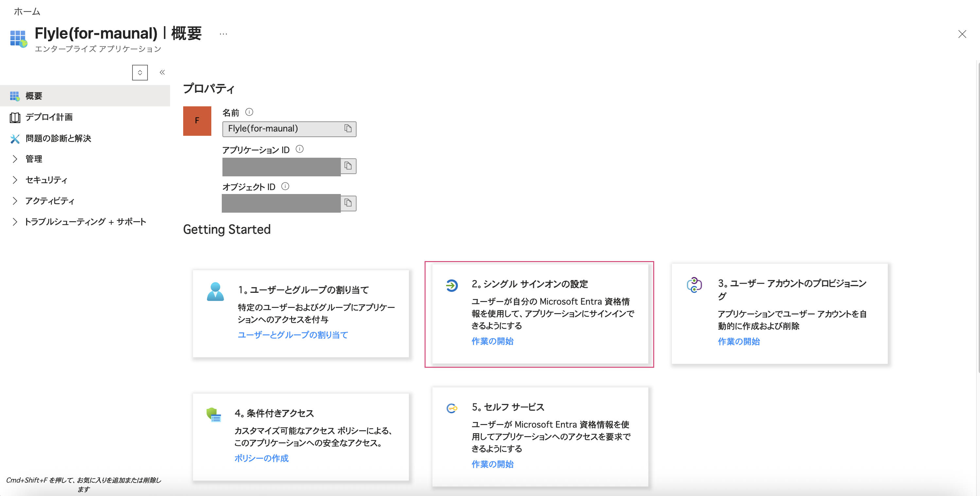Open デプロイ計画 in the sidebar
Image resolution: width=980 pixels, height=496 pixels.
click(49, 117)
